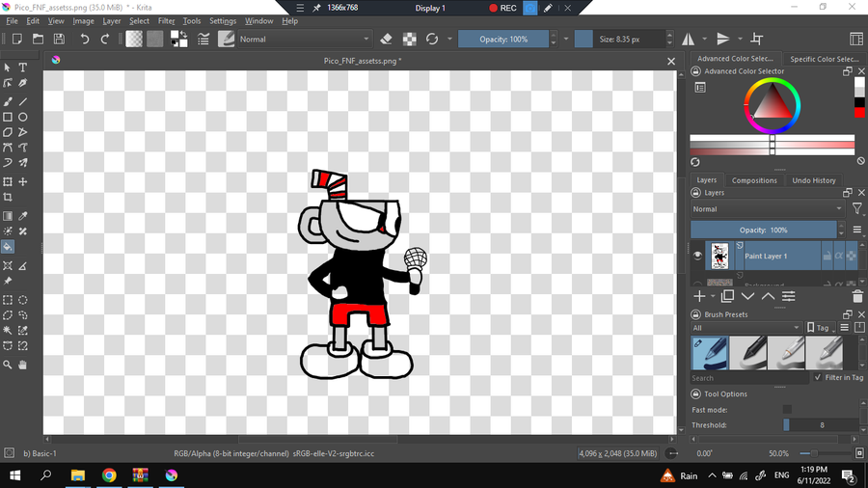This screenshot has width=868, height=488.
Task: Select the Text tool
Action: (x=23, y=68)
